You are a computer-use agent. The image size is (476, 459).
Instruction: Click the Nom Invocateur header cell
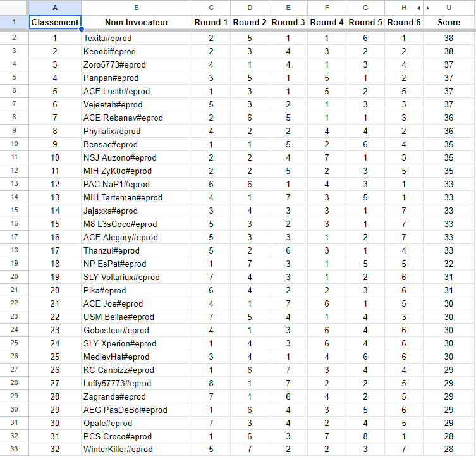point(137,23)
